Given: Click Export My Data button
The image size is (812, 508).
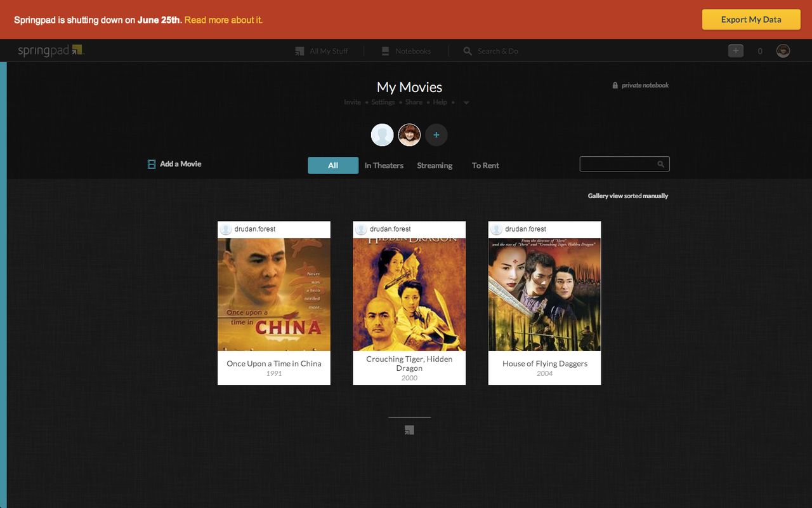Looking at the screenshot, I should tap(751, 20).
